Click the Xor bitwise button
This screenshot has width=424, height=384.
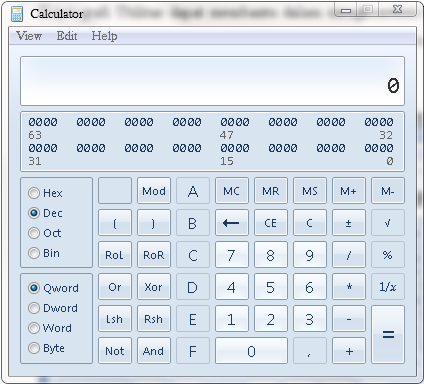coord(154,287)
